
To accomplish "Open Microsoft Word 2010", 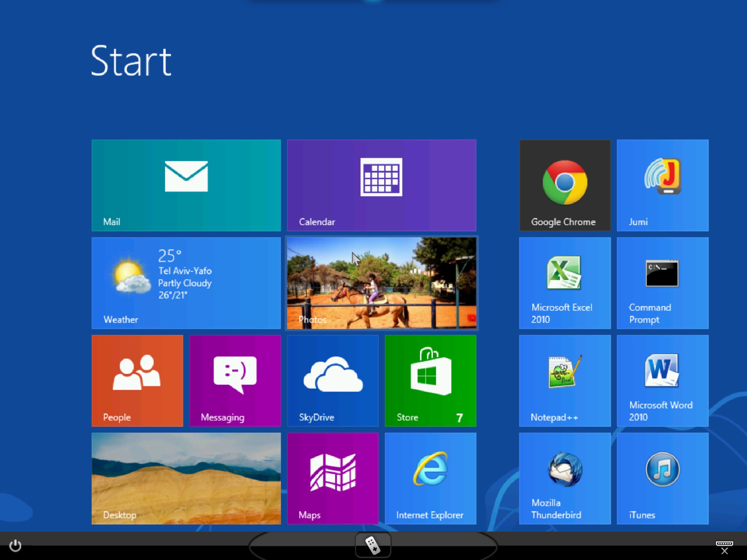I will pos(663,381).
